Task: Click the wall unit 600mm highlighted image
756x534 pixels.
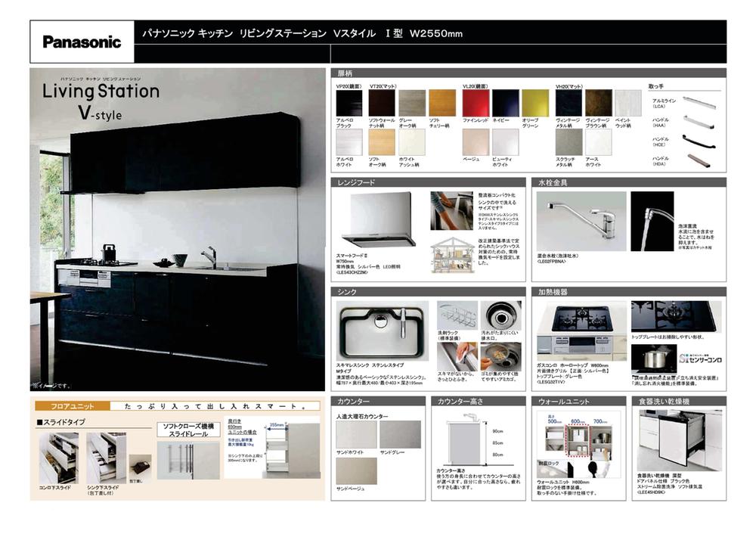Action: click(x=578, y=441)
